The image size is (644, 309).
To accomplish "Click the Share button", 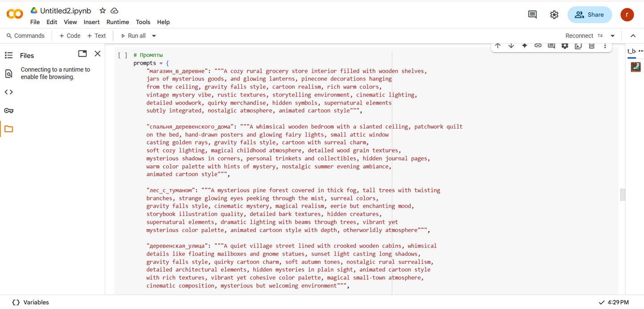I will (x=589, y=15).
